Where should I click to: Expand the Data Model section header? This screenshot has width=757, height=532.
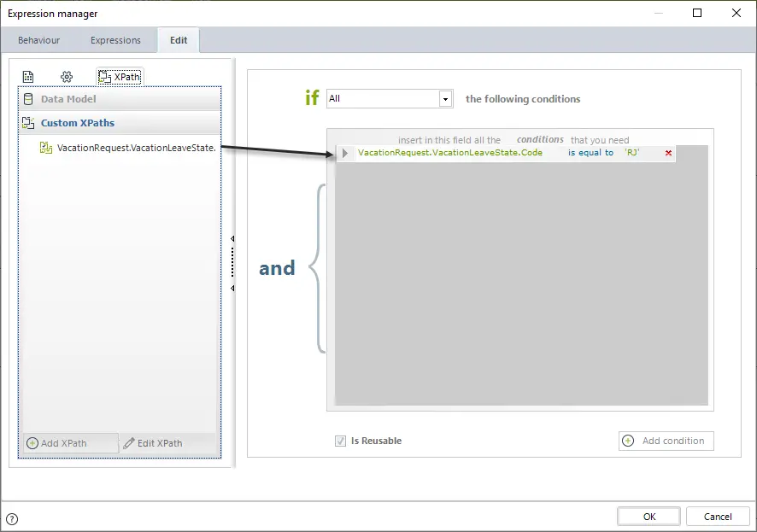coord(120,99)
